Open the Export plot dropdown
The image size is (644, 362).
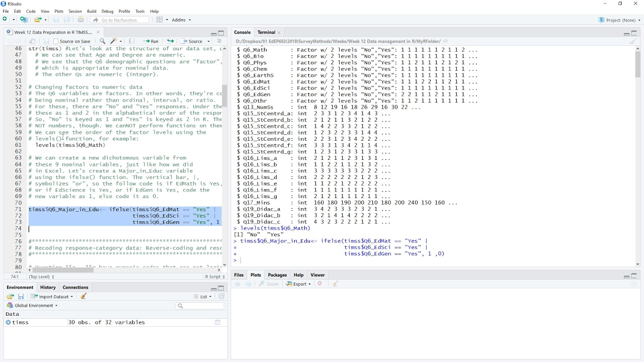pyautogui.click(x=299, y=284)
